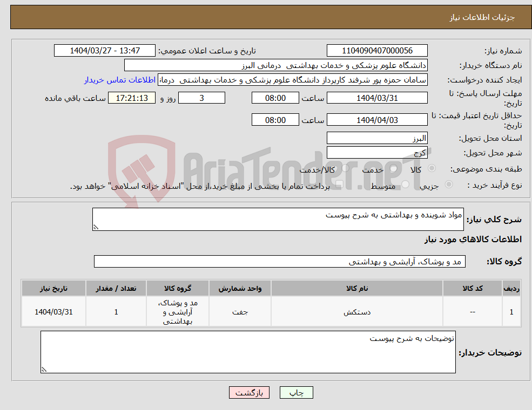
Task: Click the واحد شمارش column header
Action: tap(240, 289)
